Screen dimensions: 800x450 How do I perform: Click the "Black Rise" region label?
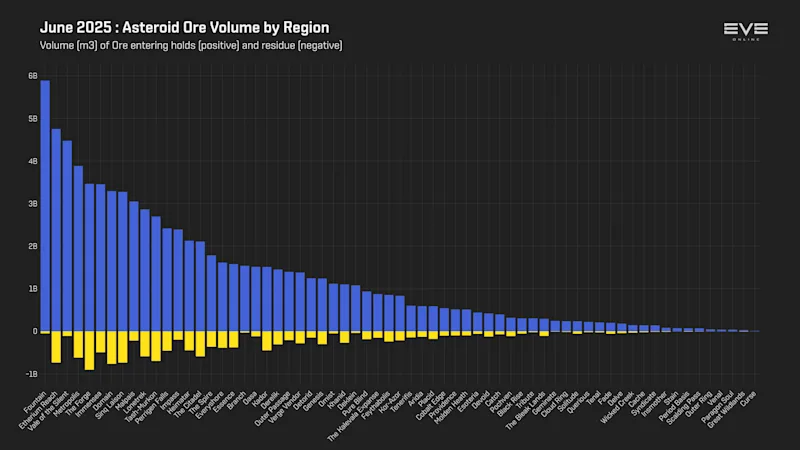click(x=510, y=404)
